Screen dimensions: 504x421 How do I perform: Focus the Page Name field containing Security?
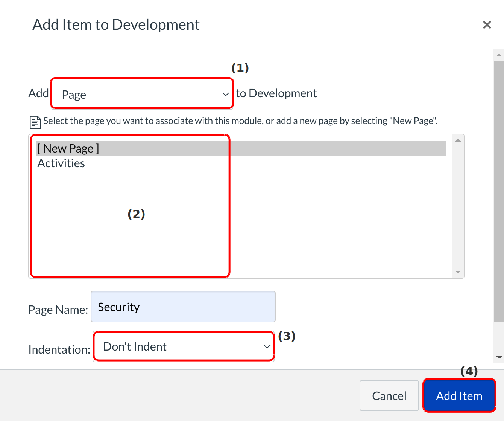tap(183, 307)
